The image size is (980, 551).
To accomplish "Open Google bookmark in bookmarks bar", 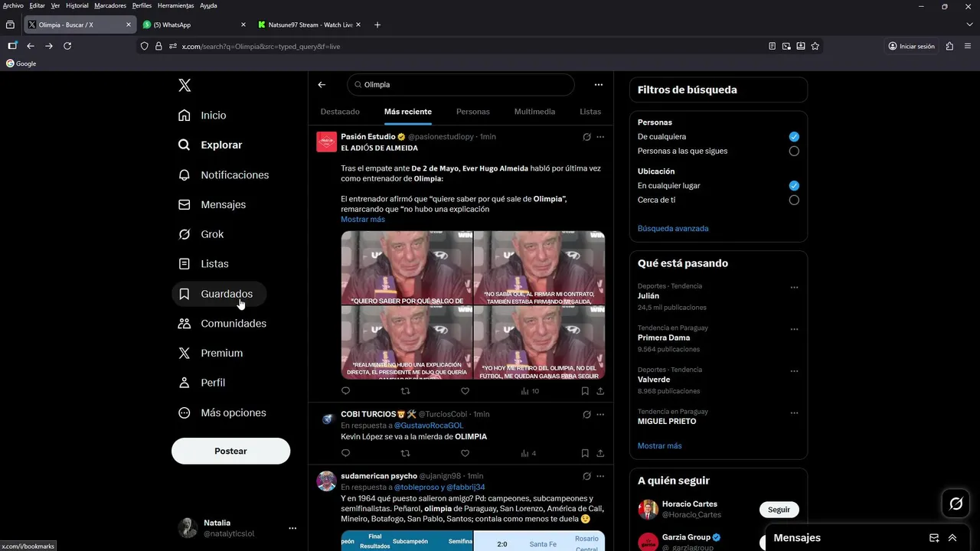I will pyautogui.click(x=21, y=64).
